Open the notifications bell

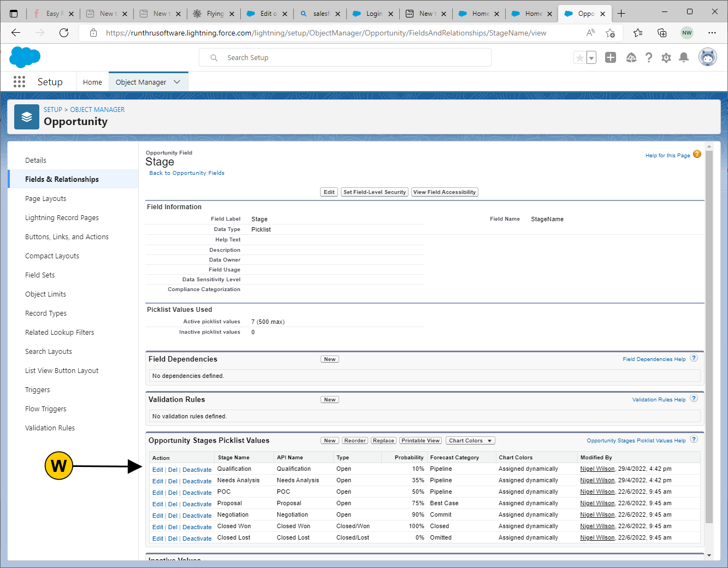click(683, 58)
